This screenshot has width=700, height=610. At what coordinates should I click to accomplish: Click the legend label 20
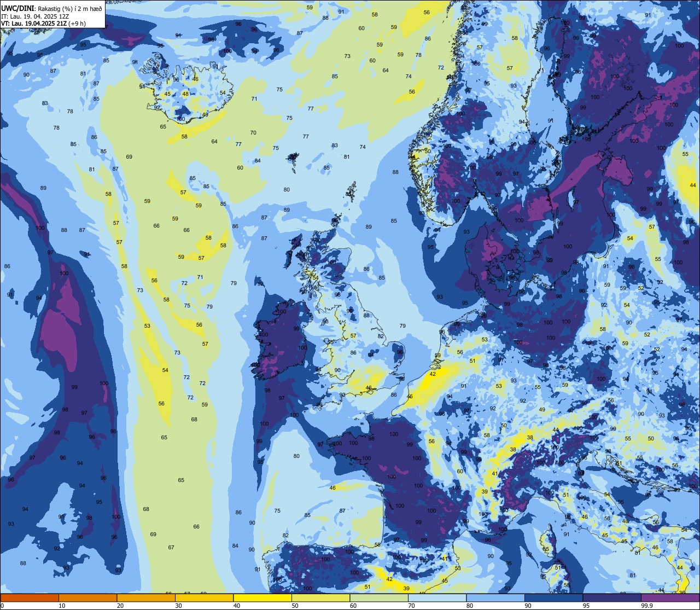coord(120,606)
